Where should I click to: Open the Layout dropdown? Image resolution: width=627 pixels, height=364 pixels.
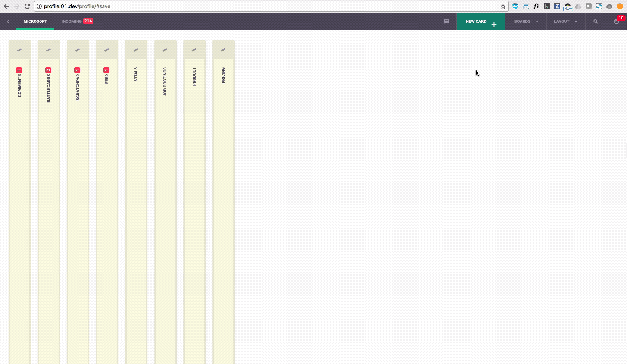click(x=565, y=22)
